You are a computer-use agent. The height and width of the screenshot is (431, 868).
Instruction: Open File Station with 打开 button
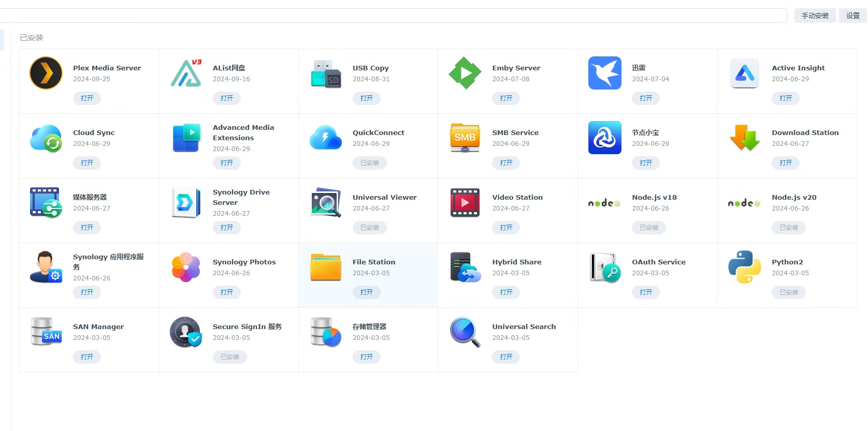point(367,292)
